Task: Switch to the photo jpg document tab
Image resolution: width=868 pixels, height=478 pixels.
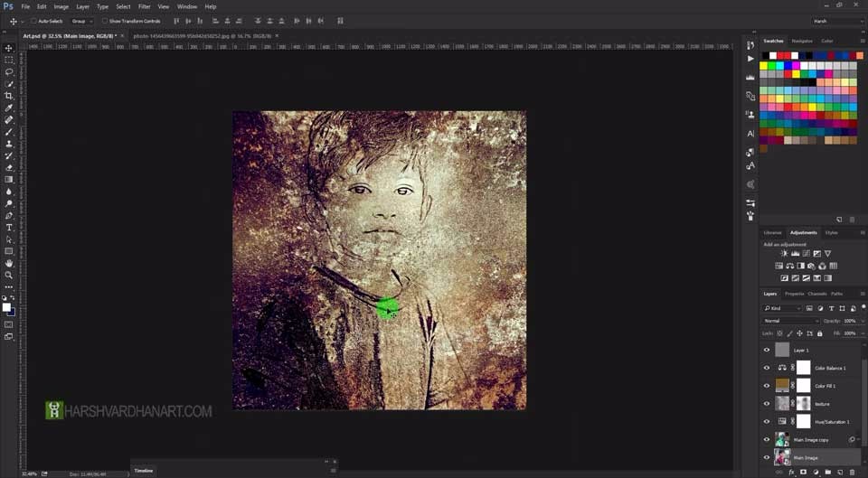Action: tap(202, 36)
